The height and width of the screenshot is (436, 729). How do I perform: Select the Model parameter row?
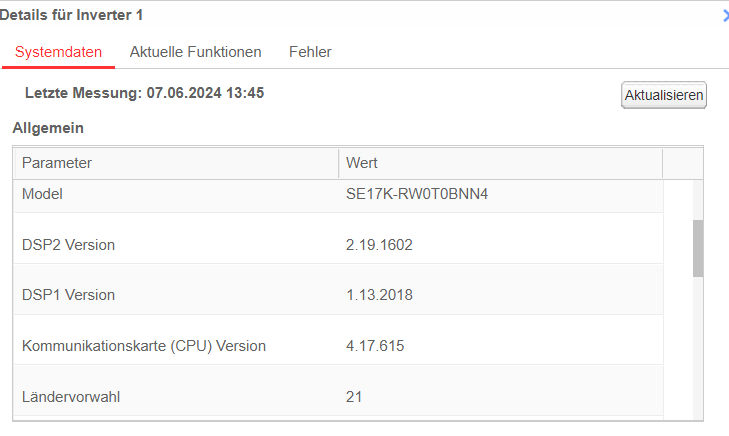tap(338, 196)
